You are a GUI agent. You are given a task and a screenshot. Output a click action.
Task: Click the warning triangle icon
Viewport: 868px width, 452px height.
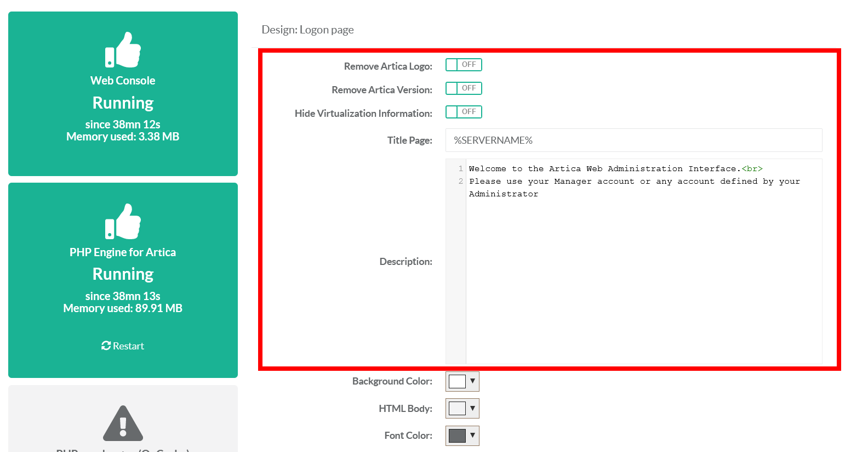tap(123, 423)
